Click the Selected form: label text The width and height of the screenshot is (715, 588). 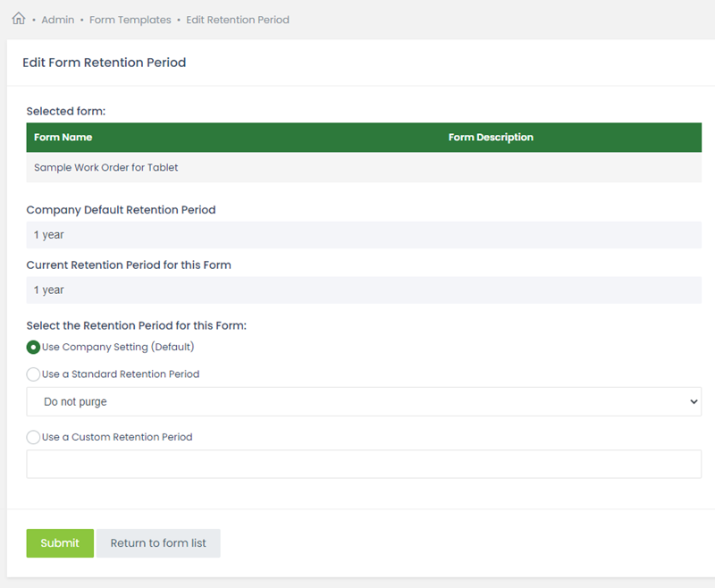[66, 111]
